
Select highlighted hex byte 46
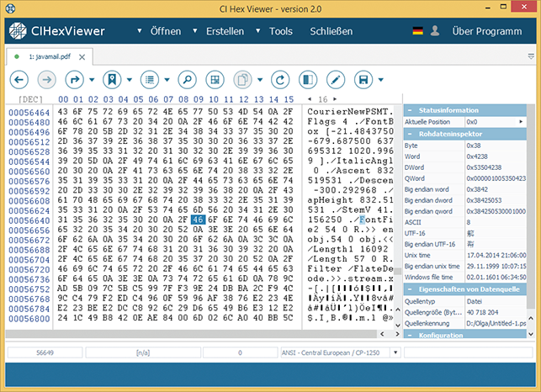(198, 220)
